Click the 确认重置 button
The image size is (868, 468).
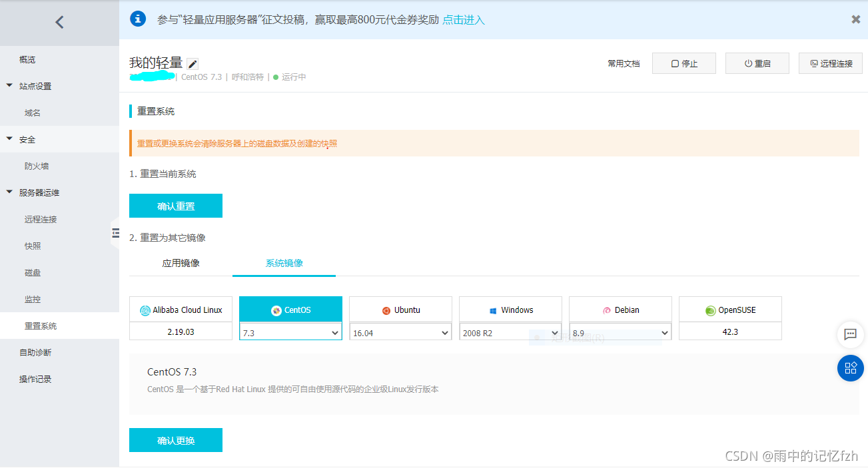pos(176,206)
